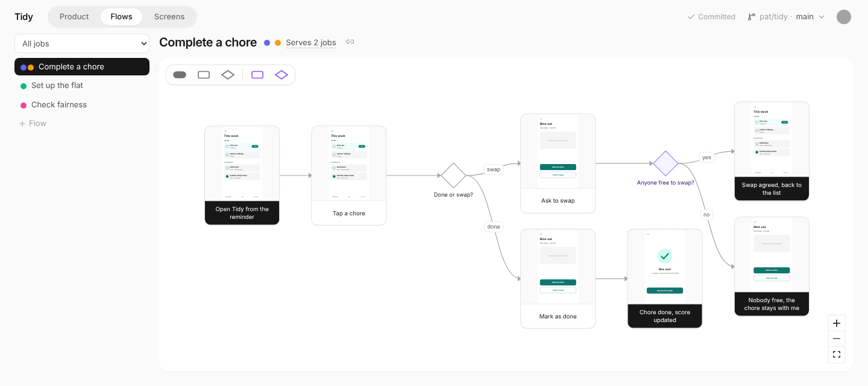Screen dimensions: 868x386
Task: Expand the main branch chevron
Action: click(821, 17)
